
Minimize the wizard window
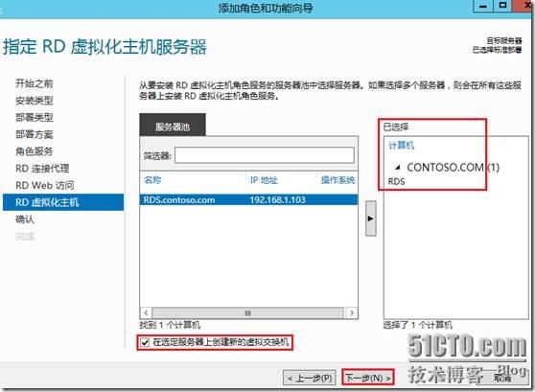pyautogui.click(x=483, y=6)
